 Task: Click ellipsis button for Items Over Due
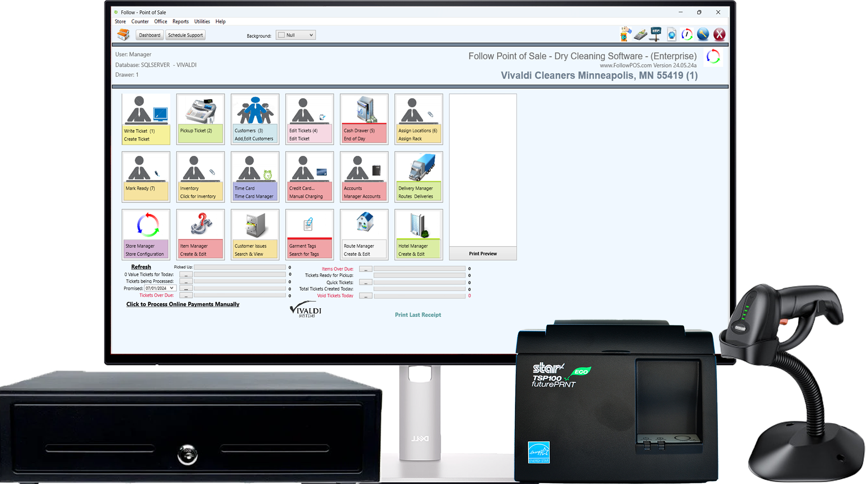pyautogui.click(x=366, y=269)
